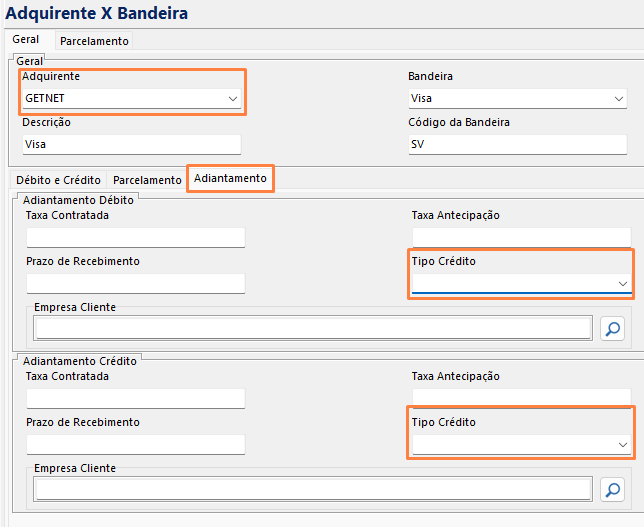Click the Adiantamento Débito Empresa Cliente search icon
Screen dimensions: 644x527
(612, 328)
